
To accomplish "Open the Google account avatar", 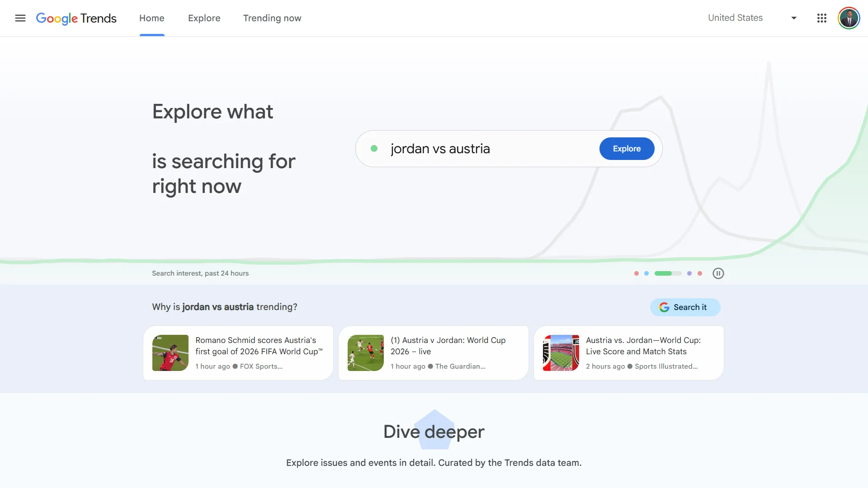I will click(x=849, y=18).
